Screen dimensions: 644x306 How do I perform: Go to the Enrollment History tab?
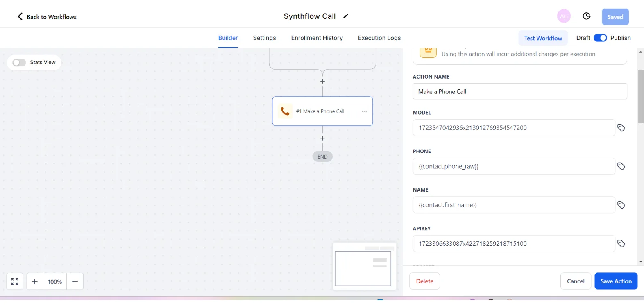tap(317, 38)
